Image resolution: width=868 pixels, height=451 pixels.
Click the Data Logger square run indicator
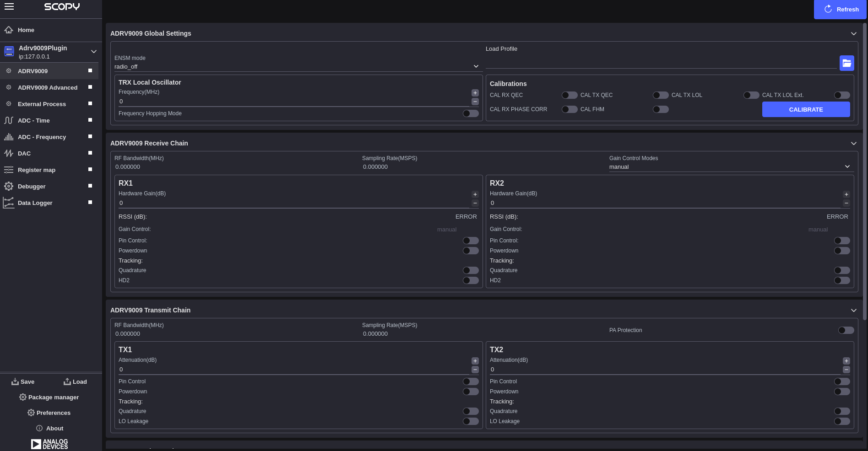click(x=90, y=202)
